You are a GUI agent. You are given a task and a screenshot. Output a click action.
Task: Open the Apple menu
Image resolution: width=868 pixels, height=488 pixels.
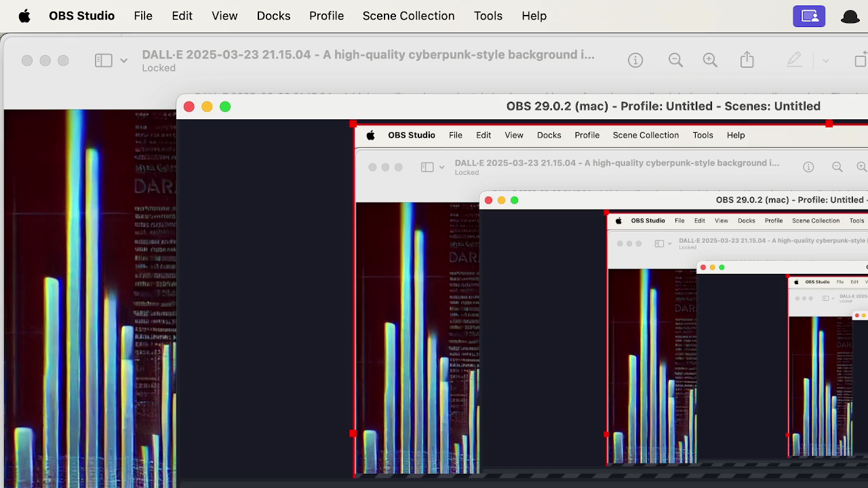pos(24,16)
